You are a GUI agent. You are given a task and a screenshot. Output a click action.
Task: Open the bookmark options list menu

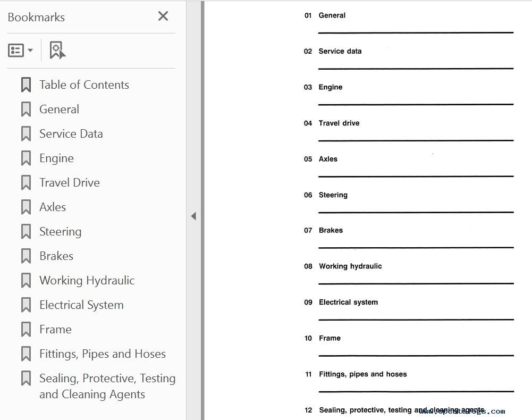click(20, 51)
